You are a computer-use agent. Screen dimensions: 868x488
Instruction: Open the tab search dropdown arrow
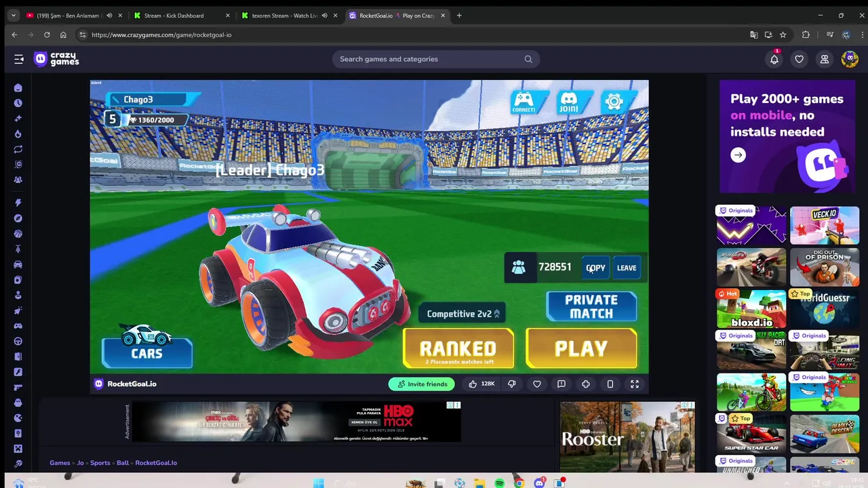point(13,16)
